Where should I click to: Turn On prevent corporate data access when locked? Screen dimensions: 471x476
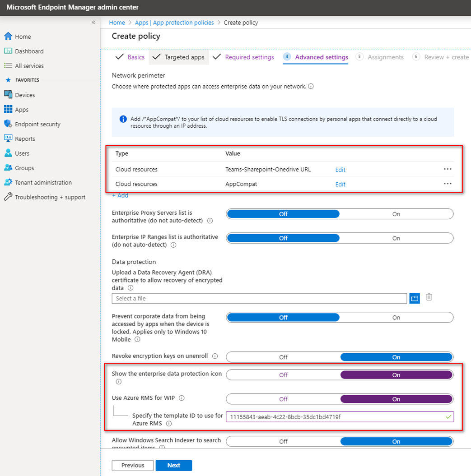[396, 318]
